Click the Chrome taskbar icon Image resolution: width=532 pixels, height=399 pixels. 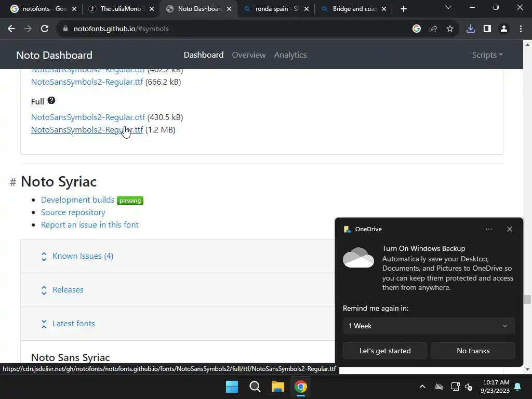click(301, 387)
